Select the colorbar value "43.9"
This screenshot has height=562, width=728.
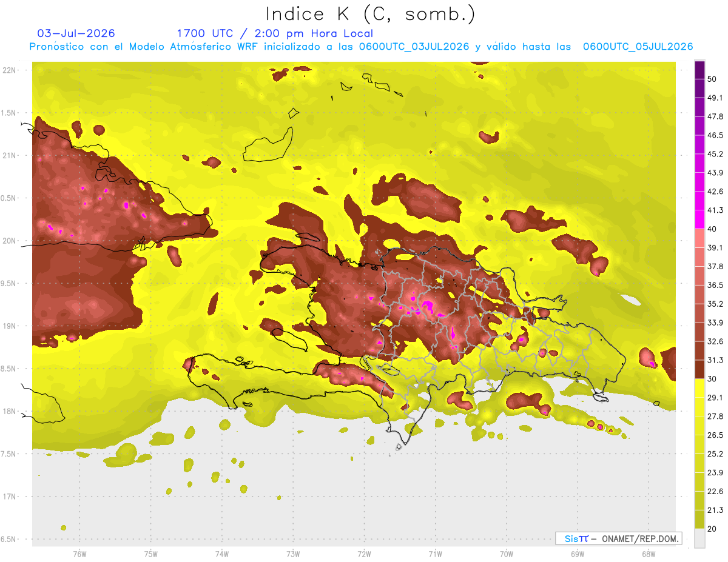point(716,173)
